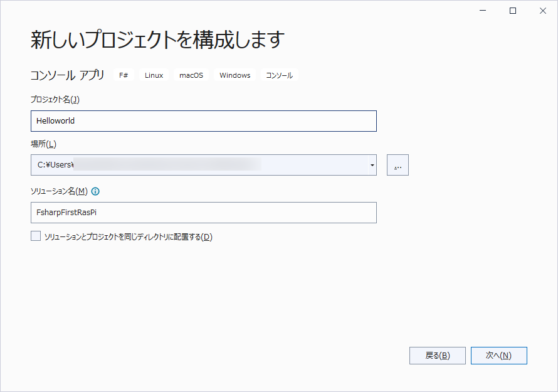Enable the same-directory placement checkbox
Viewport: 558px width, 392px height.
(35, 236)
